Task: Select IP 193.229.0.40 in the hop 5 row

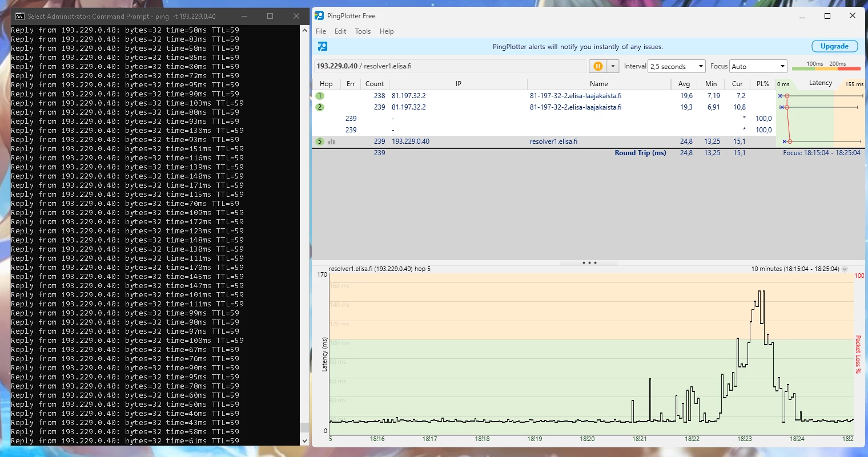Action: (x=411, y=141)
